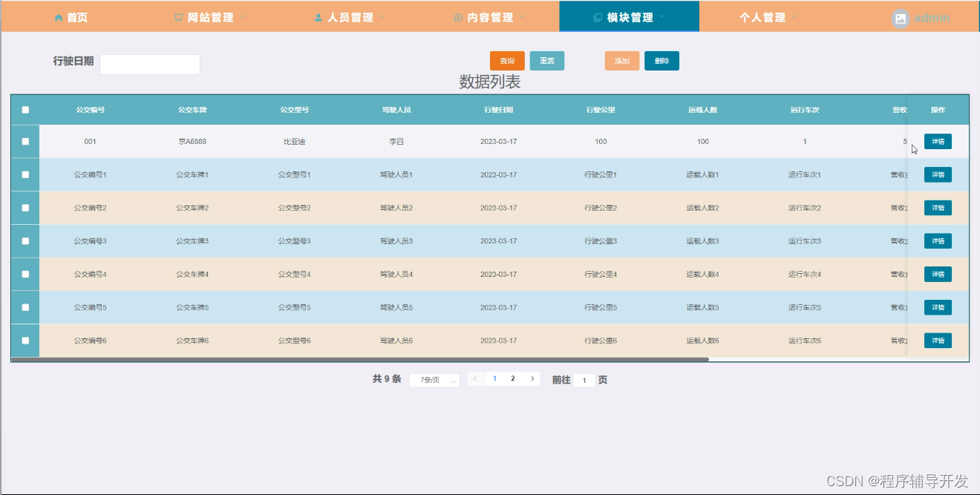Click the copy icon beside 模块管理
The image size is (980, 495).
[598, 17]
